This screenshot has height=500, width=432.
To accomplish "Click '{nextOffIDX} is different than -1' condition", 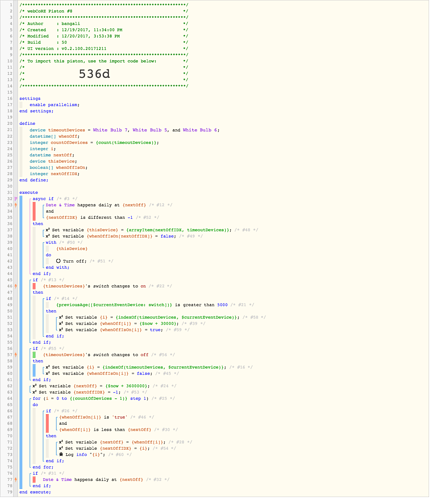I will tap(89, 218).
